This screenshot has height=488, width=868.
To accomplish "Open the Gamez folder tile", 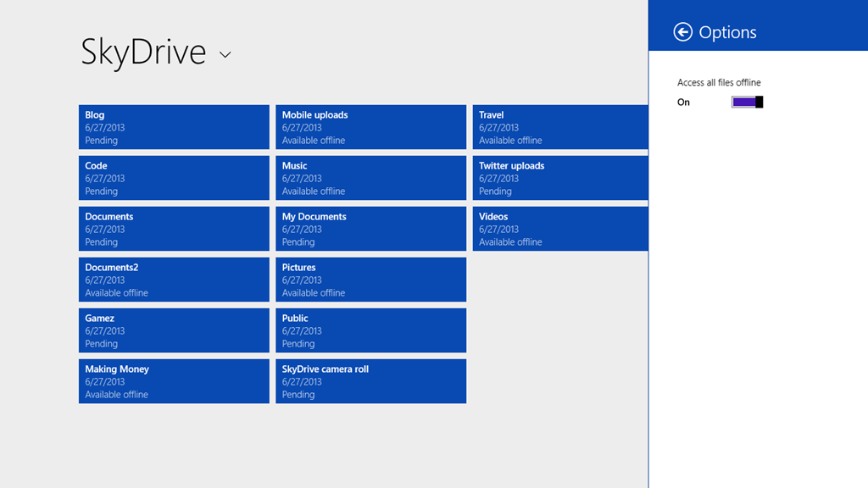I will [x=174, y=330].
